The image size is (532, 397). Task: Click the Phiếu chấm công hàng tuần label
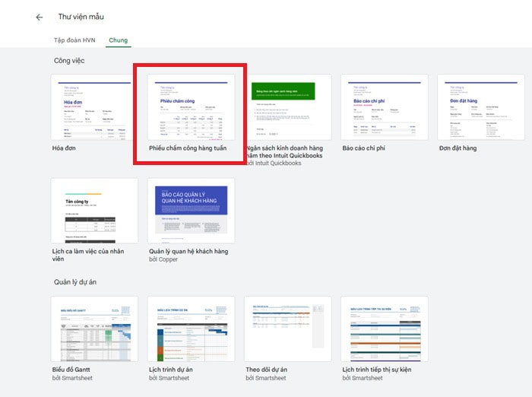[x=188, y=148]
